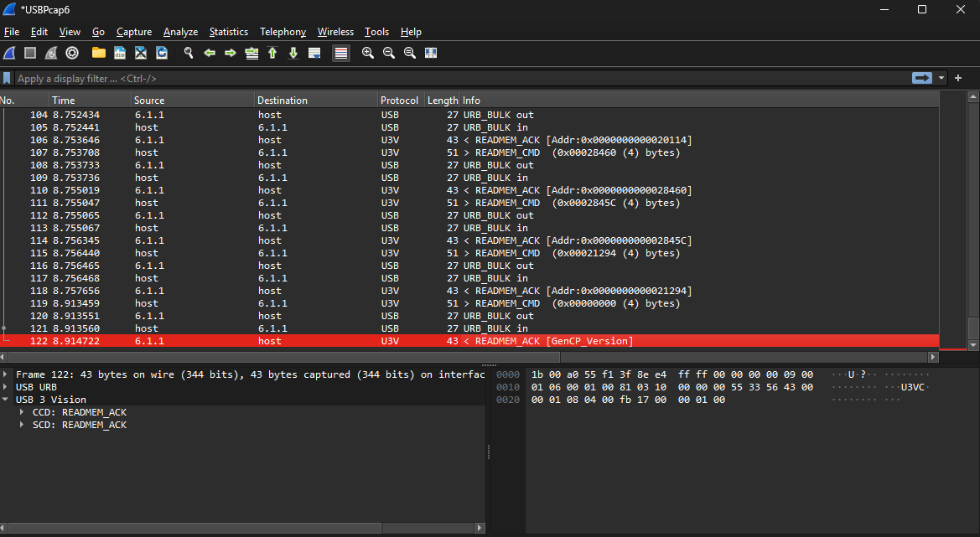The width and height of the screenshot is (980, 537).
Task: Go to a specified packet
Action: pyautogui.click(x=251, y=53)
